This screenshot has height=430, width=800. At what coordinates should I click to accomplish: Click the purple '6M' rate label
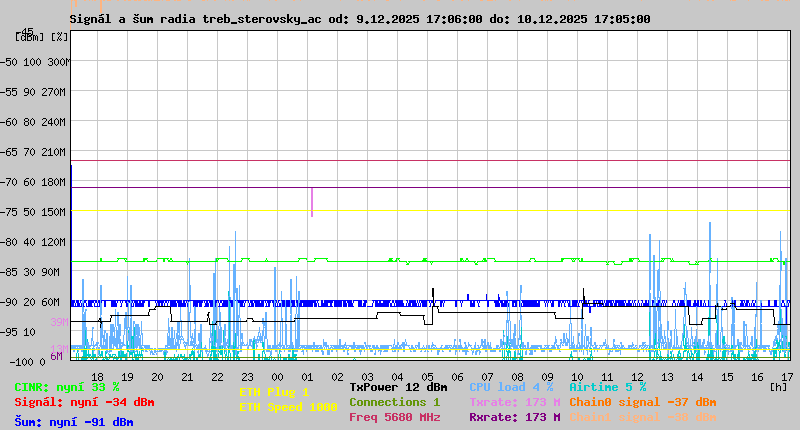[56, 356]
